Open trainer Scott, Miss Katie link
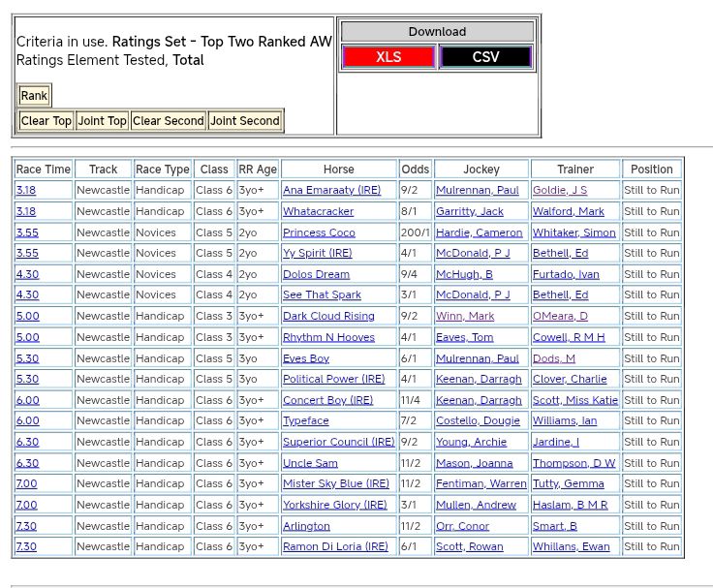Image resolution: width=713 pixels, height=588 pixels. click(574, 400)
